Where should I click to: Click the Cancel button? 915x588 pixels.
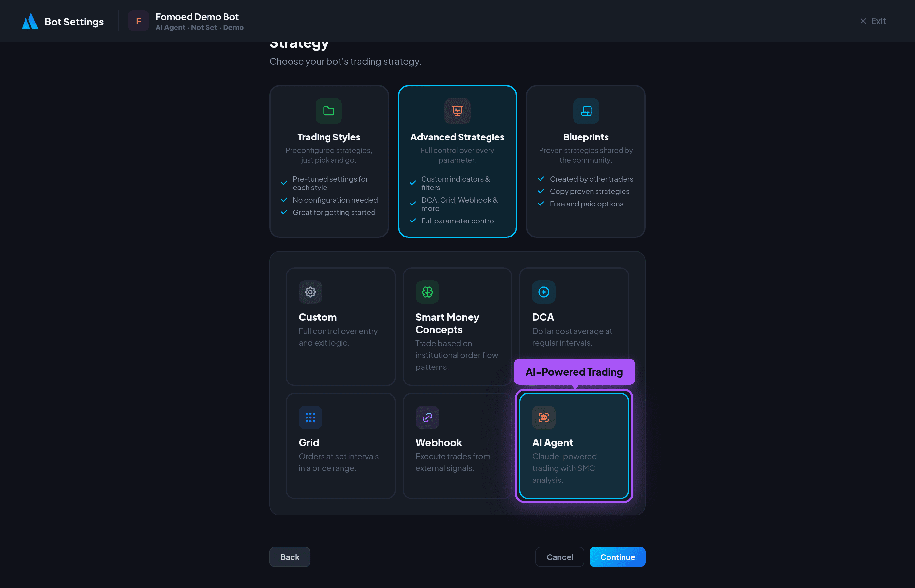[x=559, y=557]
